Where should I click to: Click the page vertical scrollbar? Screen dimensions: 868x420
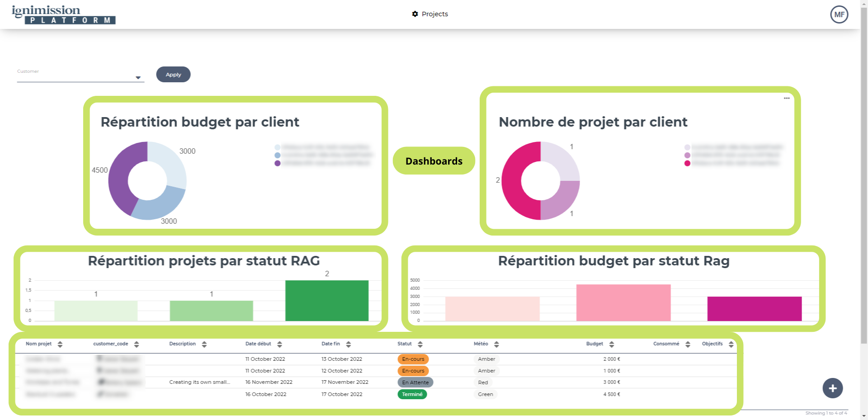(x=864, y=181)
